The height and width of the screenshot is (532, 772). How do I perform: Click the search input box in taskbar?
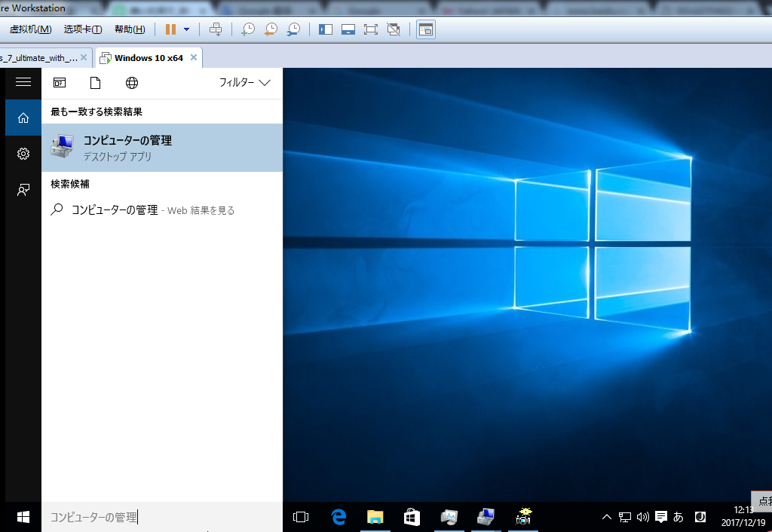tap(162, 517)
